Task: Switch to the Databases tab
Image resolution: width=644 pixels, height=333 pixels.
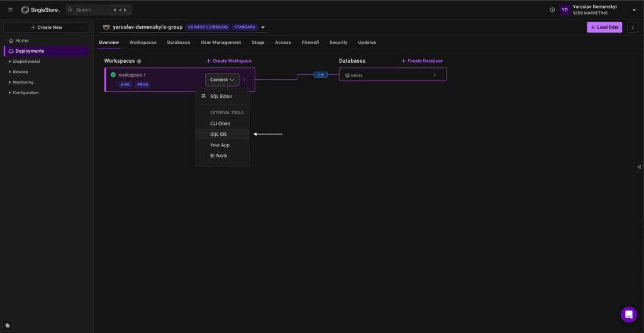Action: tap(179, 42)
